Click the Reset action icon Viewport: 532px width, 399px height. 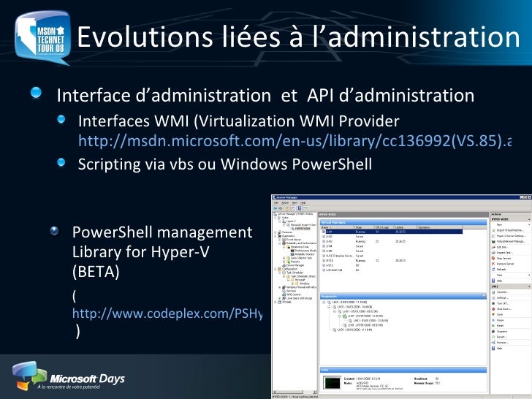tap(493, 326)
